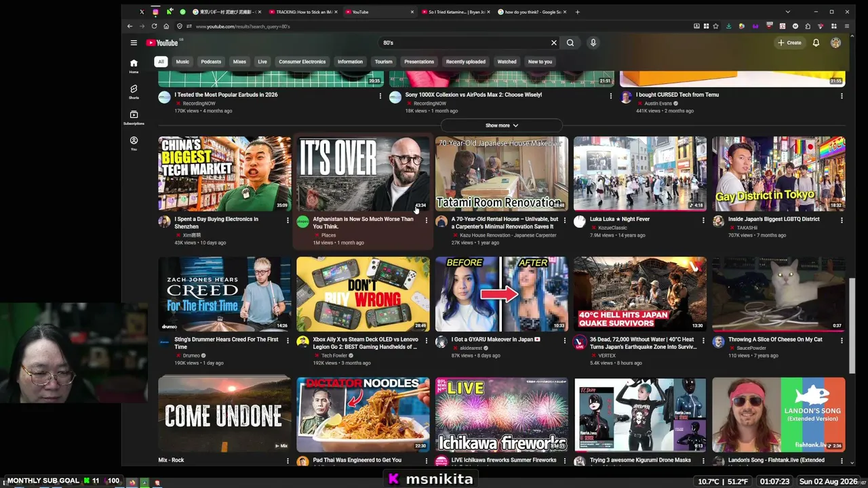Open options for Cheese On My Cat video

coord(842,340)
